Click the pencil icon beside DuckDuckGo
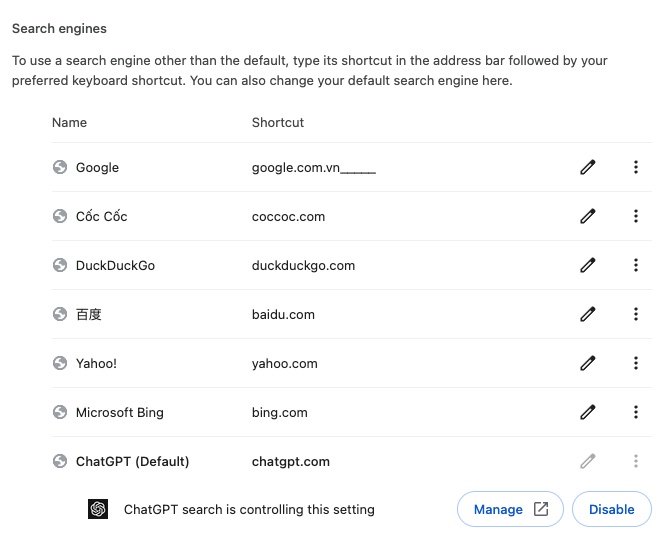The width and height of the screenshot is (665, 558). (588, 266)
